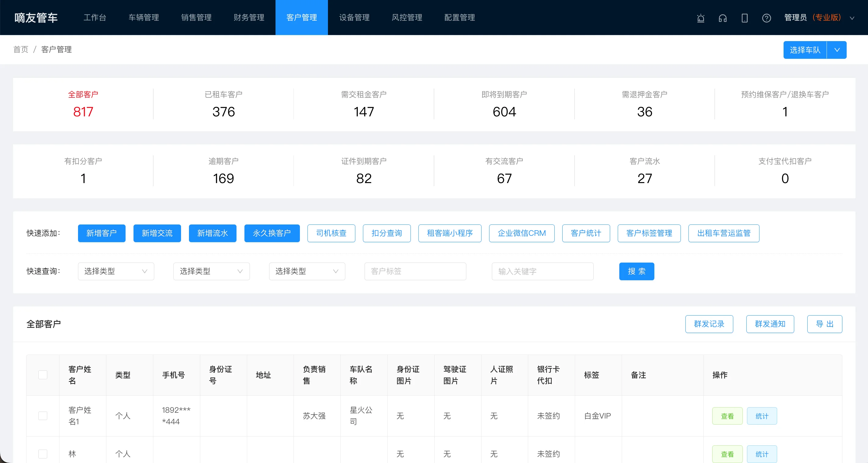This screenshot has width=868, height=463.
Task: Click 统计 for 林 row
Action: (762, 454)
